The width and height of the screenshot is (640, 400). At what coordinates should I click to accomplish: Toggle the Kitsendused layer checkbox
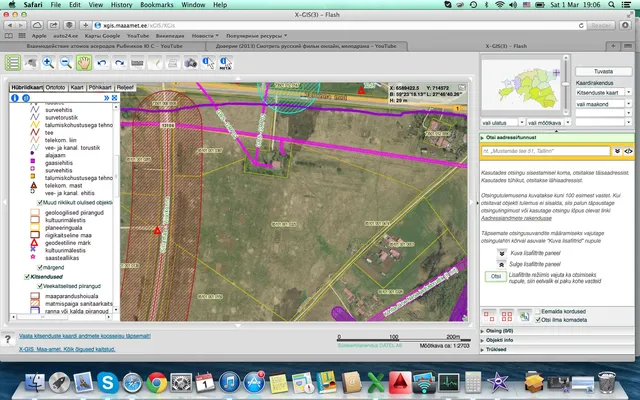27,277
